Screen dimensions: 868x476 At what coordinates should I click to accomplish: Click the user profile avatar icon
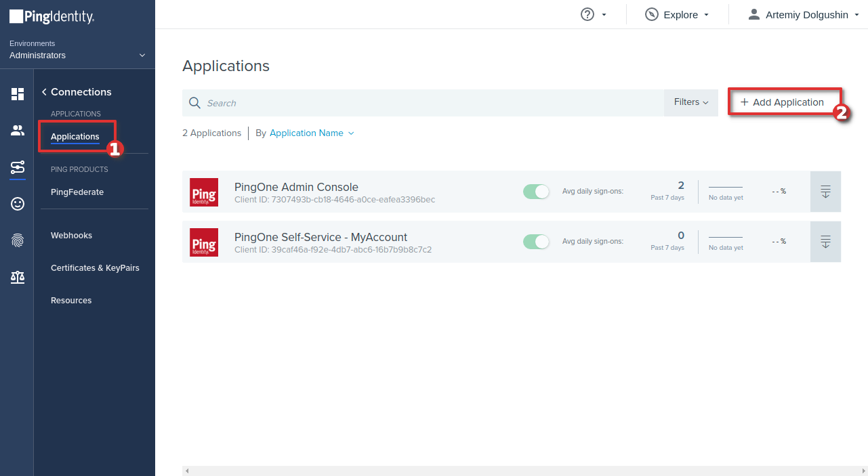click(x=754, y=14)
